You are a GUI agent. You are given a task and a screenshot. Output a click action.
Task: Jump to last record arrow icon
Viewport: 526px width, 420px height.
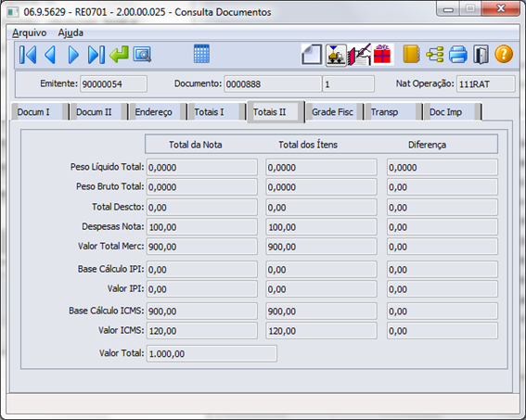[x=96, y=55]
